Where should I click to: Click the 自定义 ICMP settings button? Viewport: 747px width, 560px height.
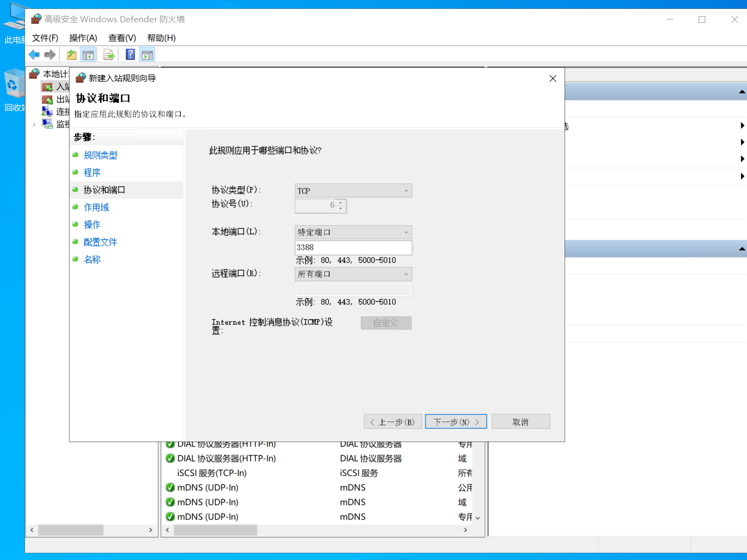(386, 323)
